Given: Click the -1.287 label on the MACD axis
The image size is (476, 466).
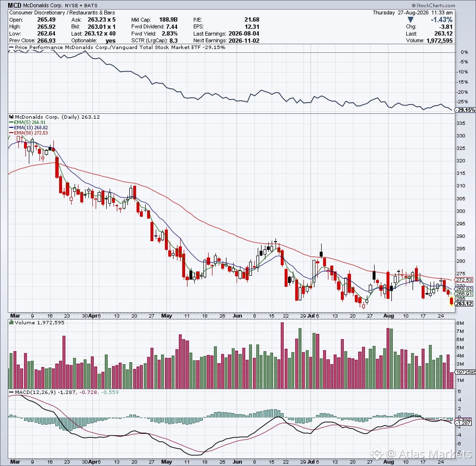Looking at the screenshot, I should point(463,423).
